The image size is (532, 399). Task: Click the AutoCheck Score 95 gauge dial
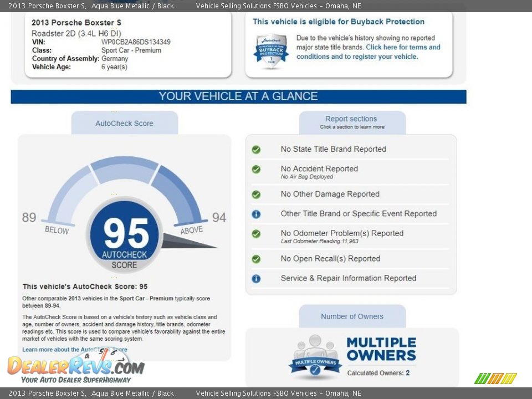point(124,236)
